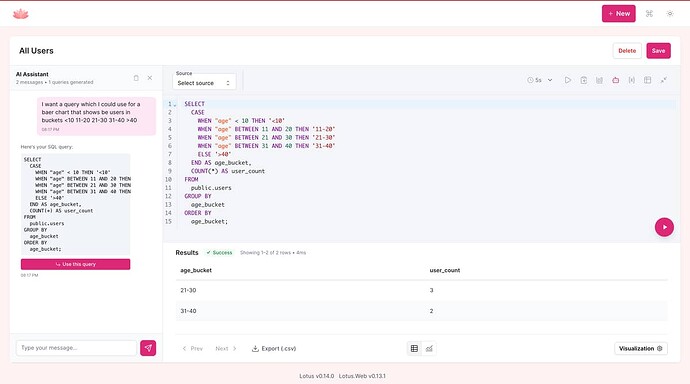Click the AI Assistant panel title
Screen dimensions: 690x384
point(32,74)
